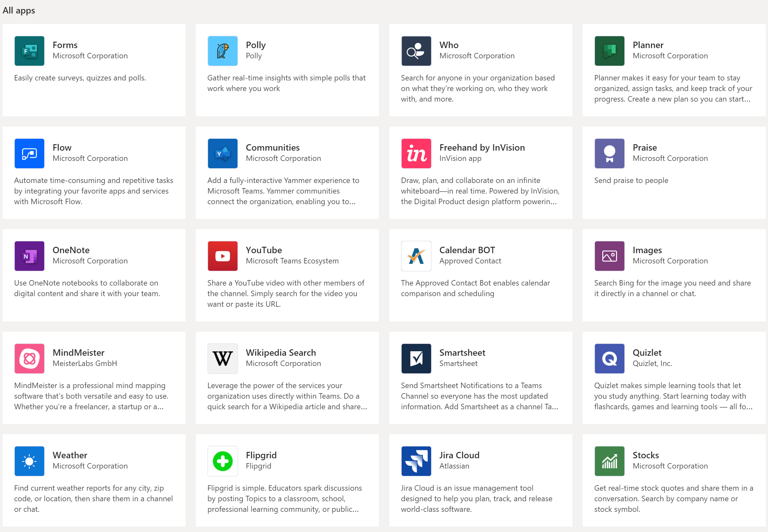Open the Communities app title
This screenshot has width=768, height=532.
pos(273,148)
